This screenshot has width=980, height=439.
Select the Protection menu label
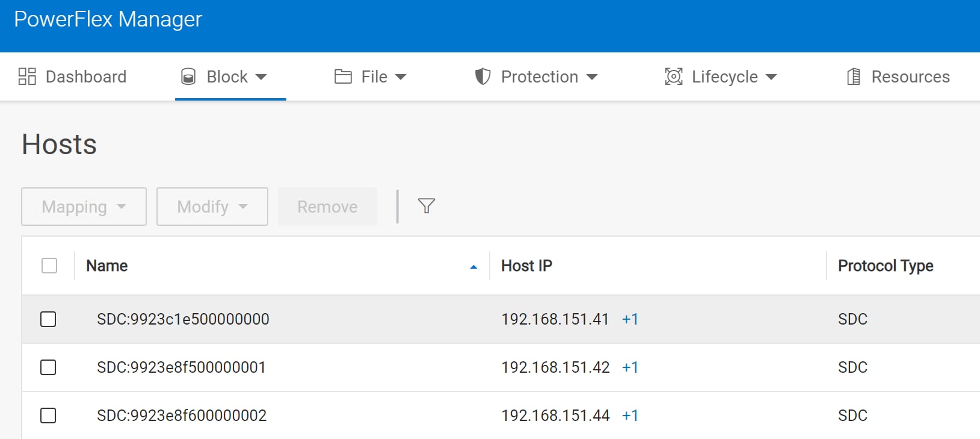tap(540, 76)
